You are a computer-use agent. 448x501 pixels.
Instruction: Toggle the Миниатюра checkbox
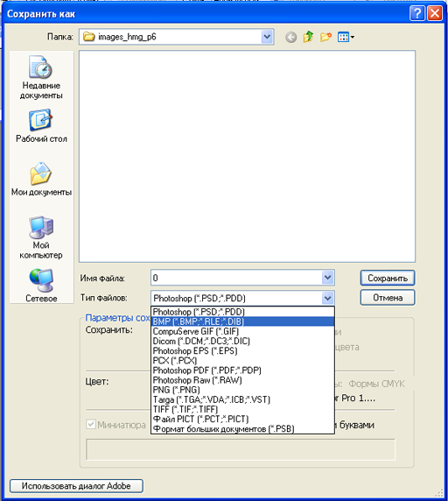click(x=91, y=425)
